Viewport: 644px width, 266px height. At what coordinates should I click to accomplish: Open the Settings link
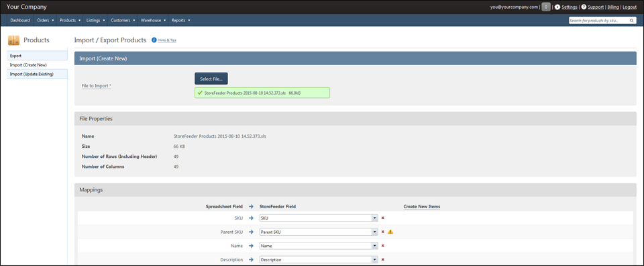point(570,7)
